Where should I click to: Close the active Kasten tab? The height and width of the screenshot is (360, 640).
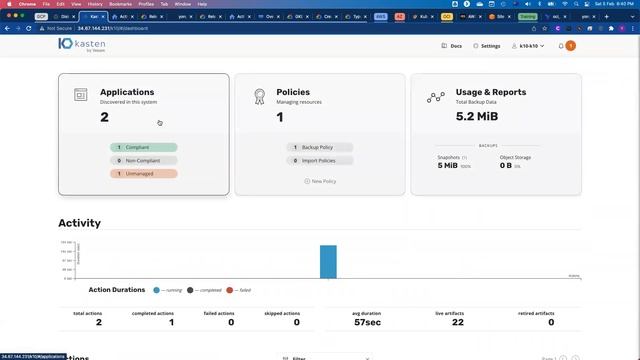coord(103,17)
